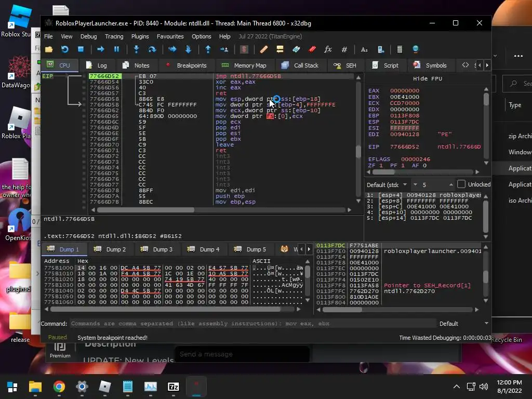Screen dimensions: 532x399
Task: Open the File menu
Action: [x=48, y=36]
